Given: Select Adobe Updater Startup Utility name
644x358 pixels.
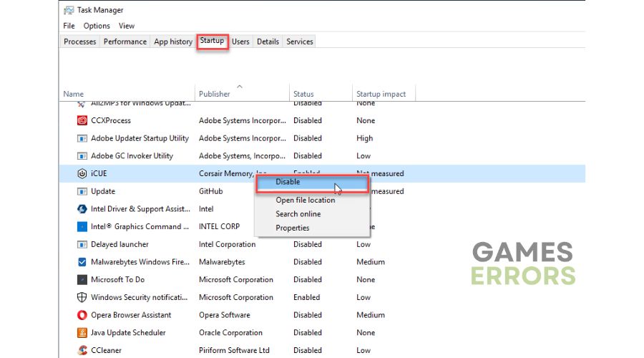Looking at the screenshot, I should pos(140,138).
